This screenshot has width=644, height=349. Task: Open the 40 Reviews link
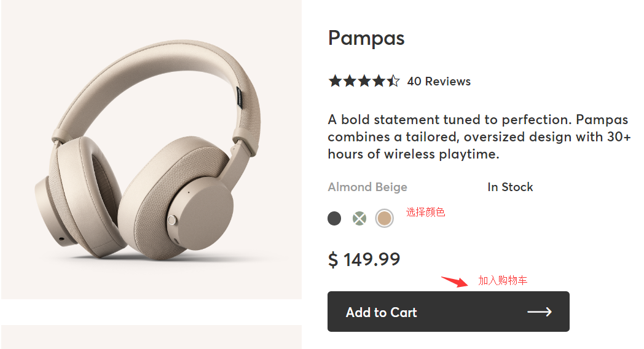point(439,81)
